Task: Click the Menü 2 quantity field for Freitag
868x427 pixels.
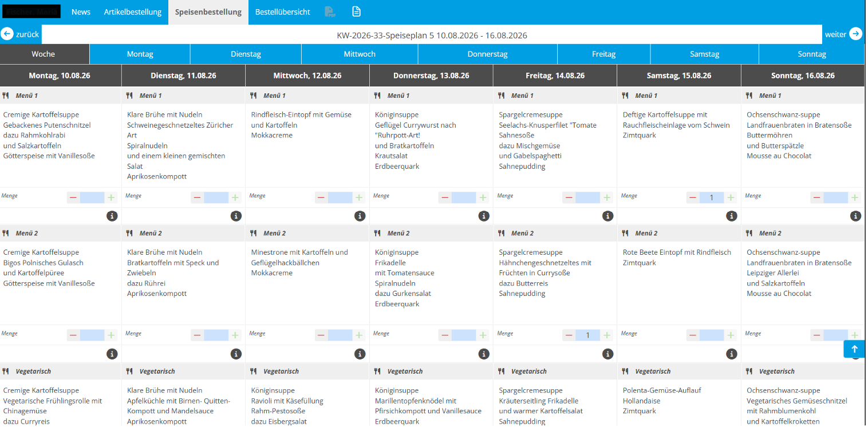Action: coord(588,335)
